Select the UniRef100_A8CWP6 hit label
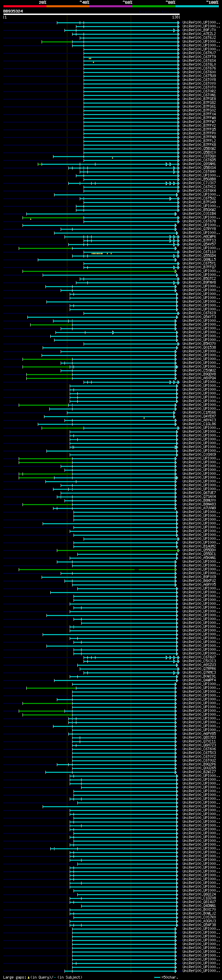Image resolution: width=222 pixels, height=980 pixels. [x=199, y=237]
